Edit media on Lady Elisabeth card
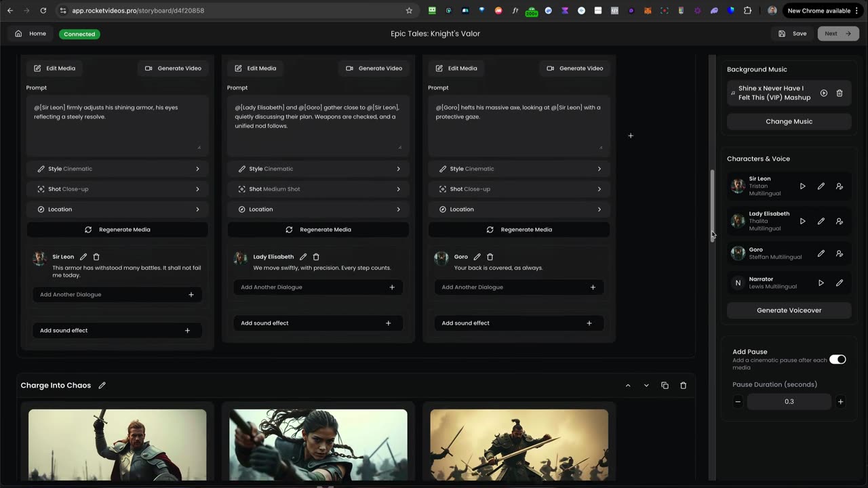868x488 pixels. (255, 68)
